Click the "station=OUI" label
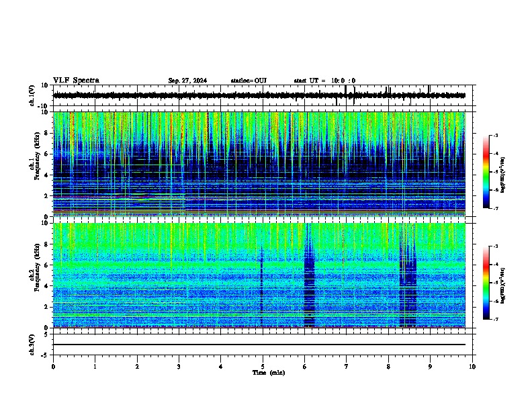This screenshot has height=411, width=532. 249,81
